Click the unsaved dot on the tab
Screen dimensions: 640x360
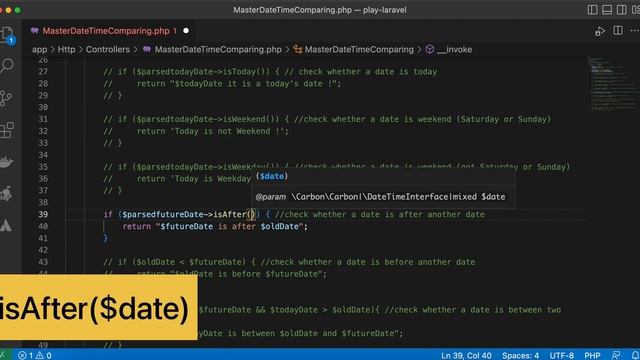click(x=186, y=31)
